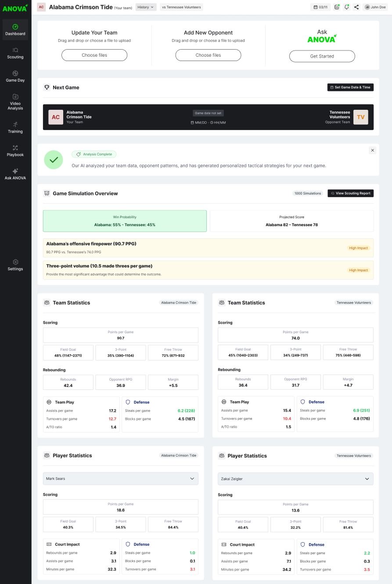Image resolution: width=392 pixels, height=584 pixels.
Task: Choose files for new opponent
Action: [208, 55]
